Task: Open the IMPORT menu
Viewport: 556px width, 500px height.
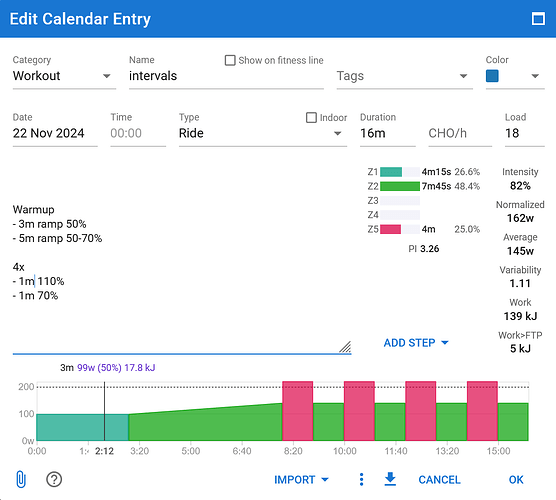Action: [301, 479]
